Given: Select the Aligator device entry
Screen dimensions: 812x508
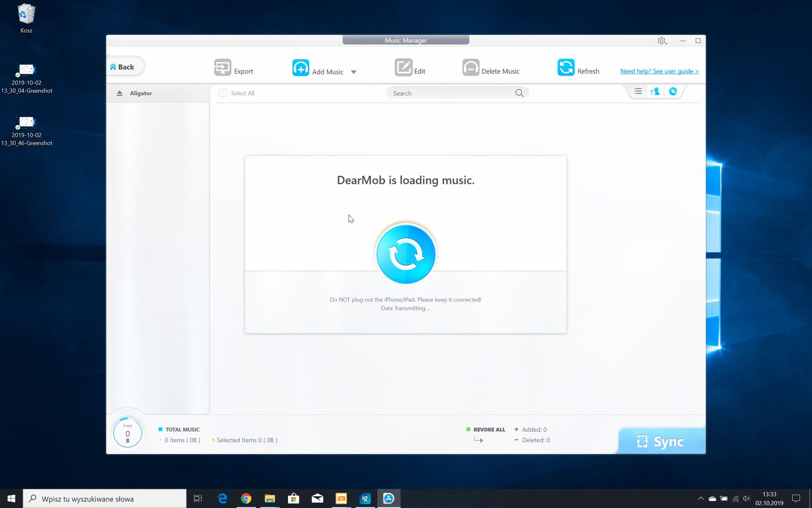Looking at the screenshot, I should pos(158,94).
